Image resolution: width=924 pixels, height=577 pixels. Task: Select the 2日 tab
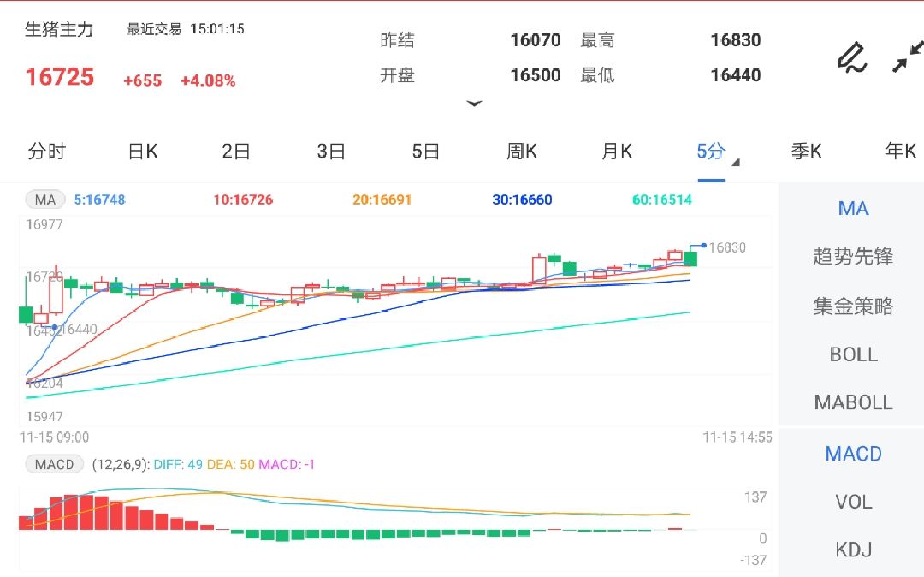236,152
